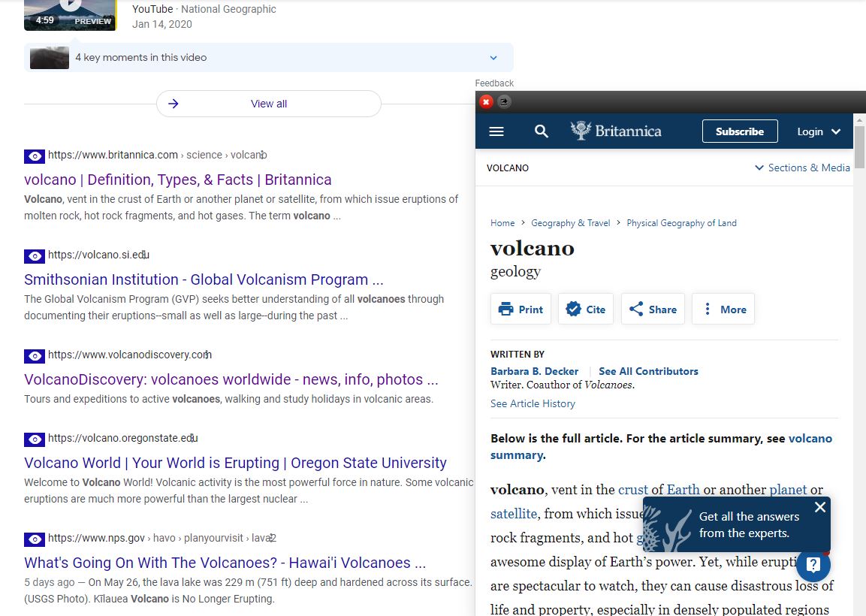Expand Sections & Media
Viewport: 866px width, 616px height.
point(801,168)
